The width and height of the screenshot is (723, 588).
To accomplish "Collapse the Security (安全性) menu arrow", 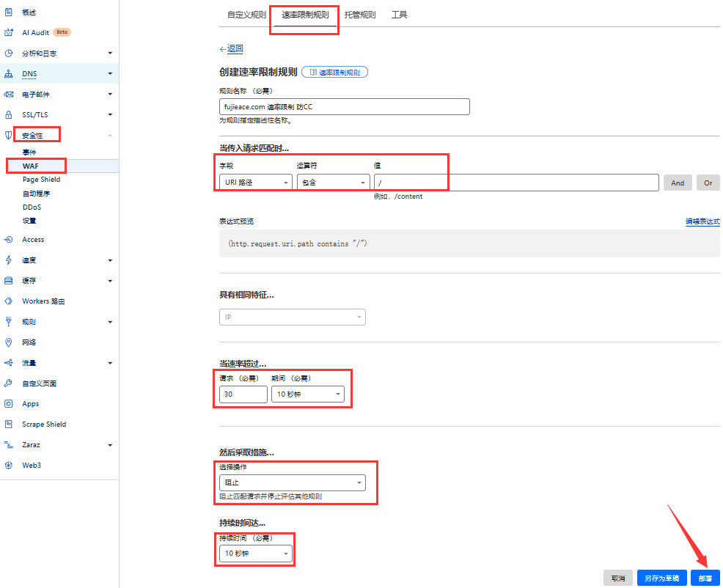I will pyautogui.click(x=110, y=135).
